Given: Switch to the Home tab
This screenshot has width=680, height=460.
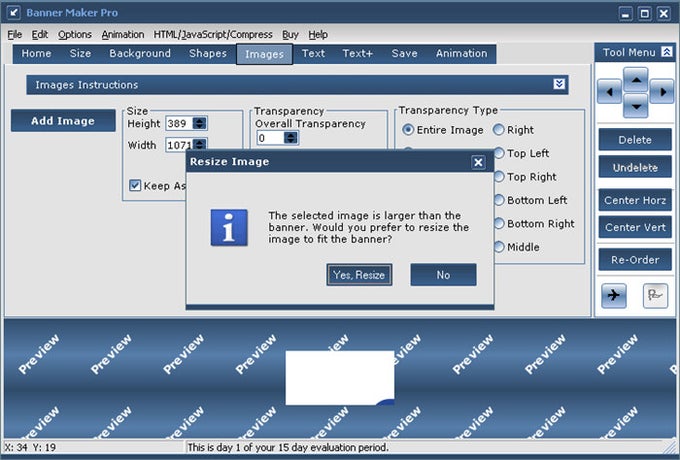Looking at the screenshot, I should pos(36,53).
